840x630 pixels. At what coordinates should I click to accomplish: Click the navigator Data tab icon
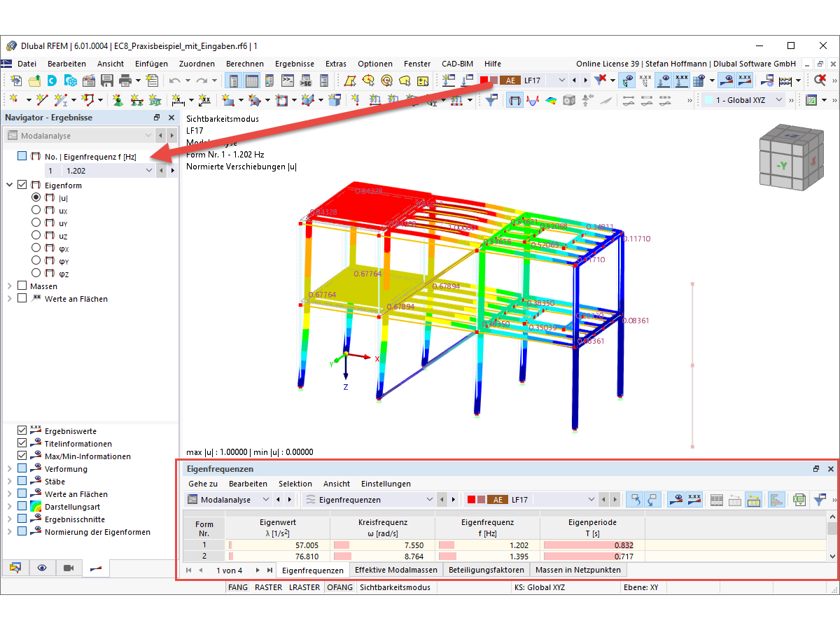click(15, 568)
